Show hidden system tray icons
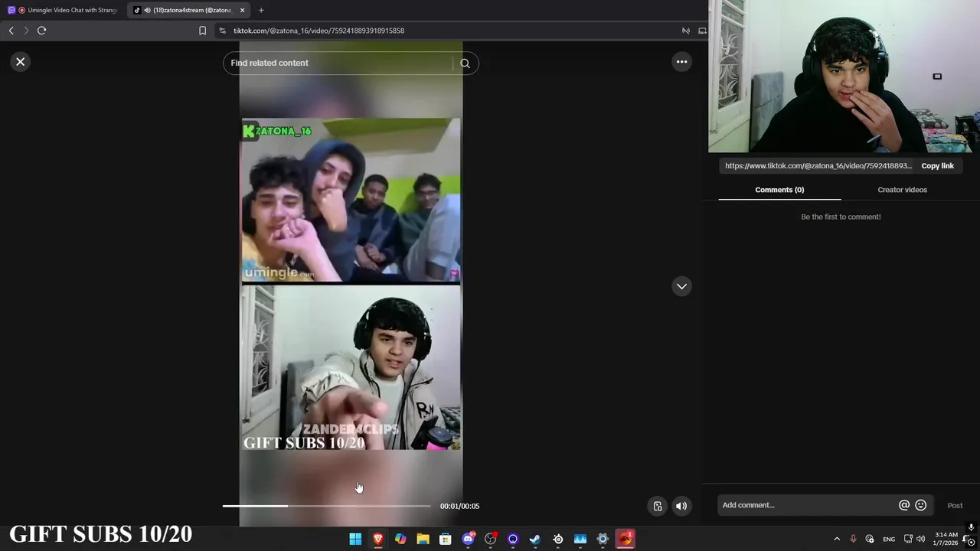This screenshot has height=551, width=980. click(x=837, y=540)
